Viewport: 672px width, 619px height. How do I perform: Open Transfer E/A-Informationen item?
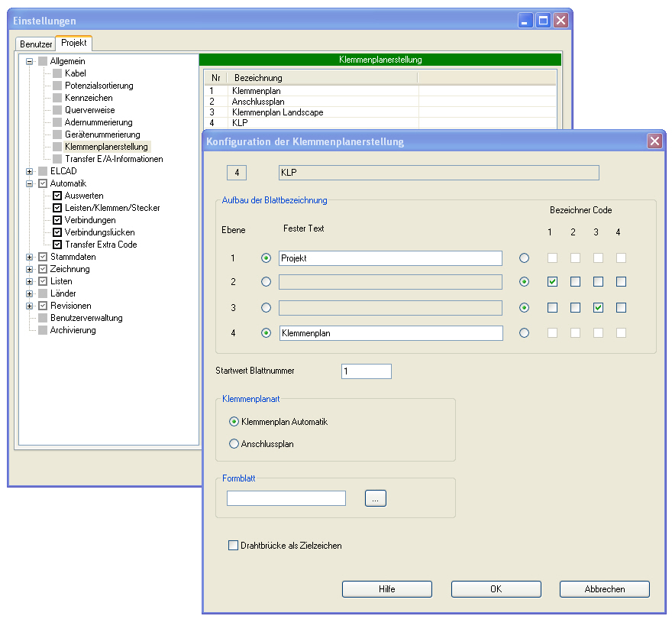tap(114, 159)
